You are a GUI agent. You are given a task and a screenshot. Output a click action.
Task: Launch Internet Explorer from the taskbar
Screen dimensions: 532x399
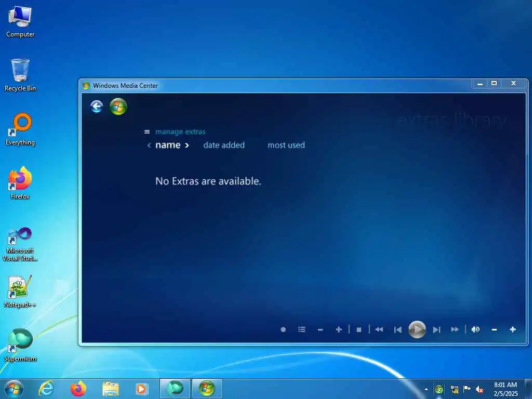pyautogui.click(x=46, y=389)
